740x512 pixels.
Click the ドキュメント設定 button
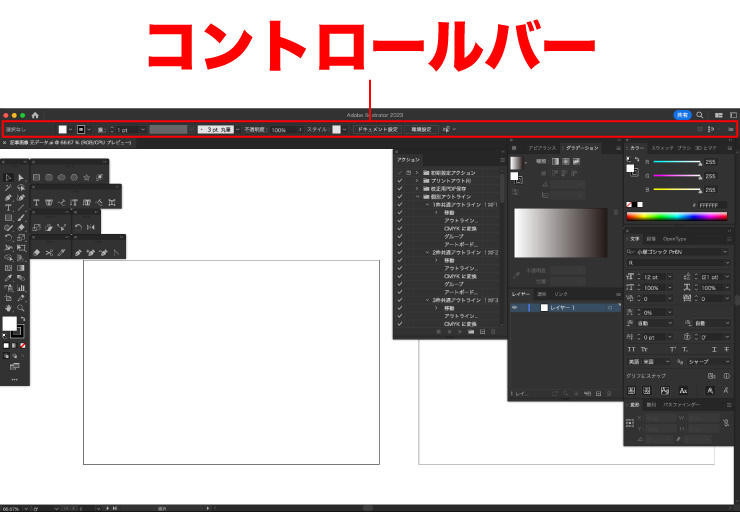[377, 129]
